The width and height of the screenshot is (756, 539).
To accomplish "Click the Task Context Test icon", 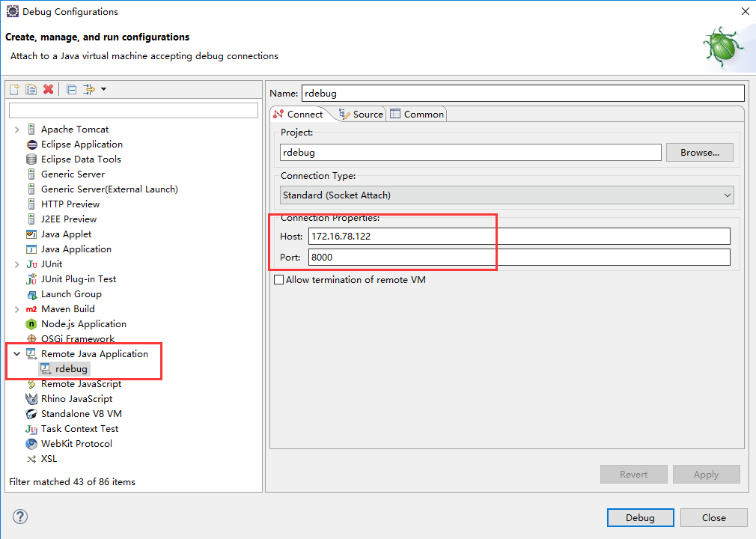I will [31, 429].
